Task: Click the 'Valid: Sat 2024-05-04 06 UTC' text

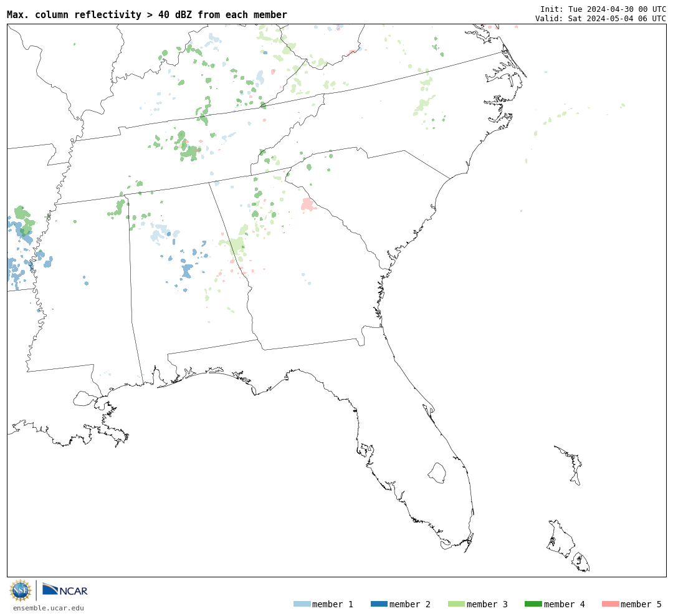Action: (601, 19)
